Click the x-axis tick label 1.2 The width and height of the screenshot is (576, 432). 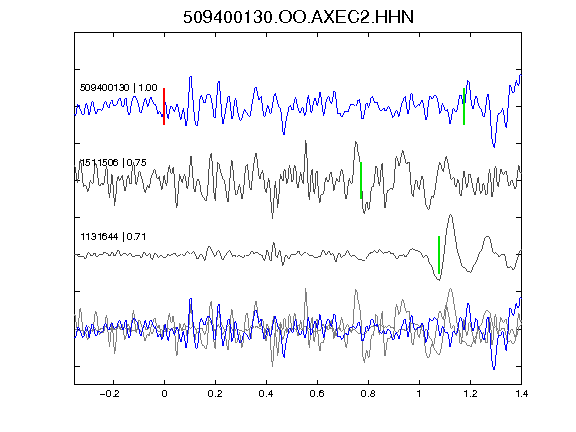click(470, 394)
